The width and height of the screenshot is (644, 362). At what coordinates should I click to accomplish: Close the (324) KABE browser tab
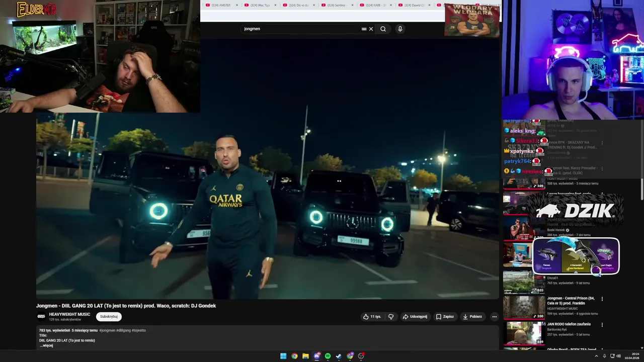tap(391, 5)
